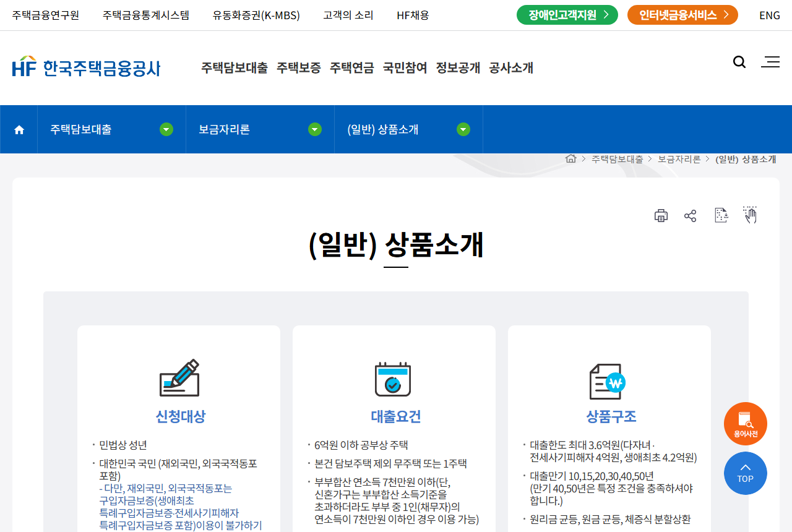Click the 신청대상 pencil icon
Image resolution: width=792 pixels, height=532 pixels.
point(179,378)
